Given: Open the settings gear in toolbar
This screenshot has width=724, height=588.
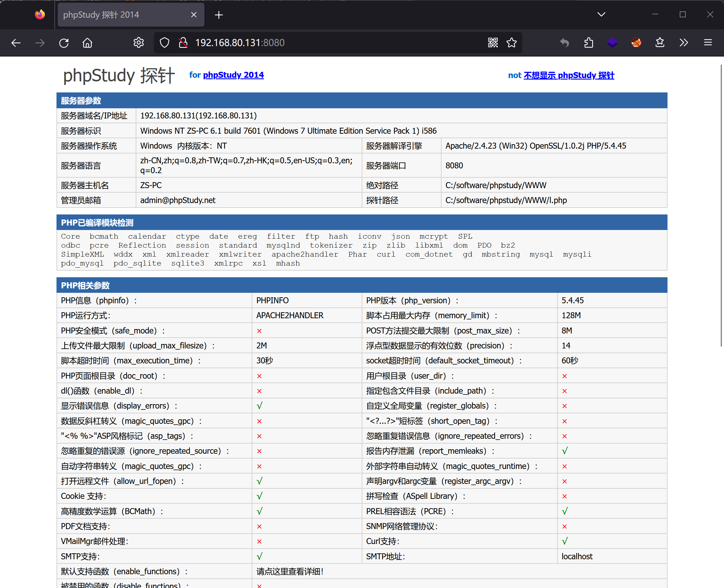Looking at the screenshot, I should tap(138, 43).
